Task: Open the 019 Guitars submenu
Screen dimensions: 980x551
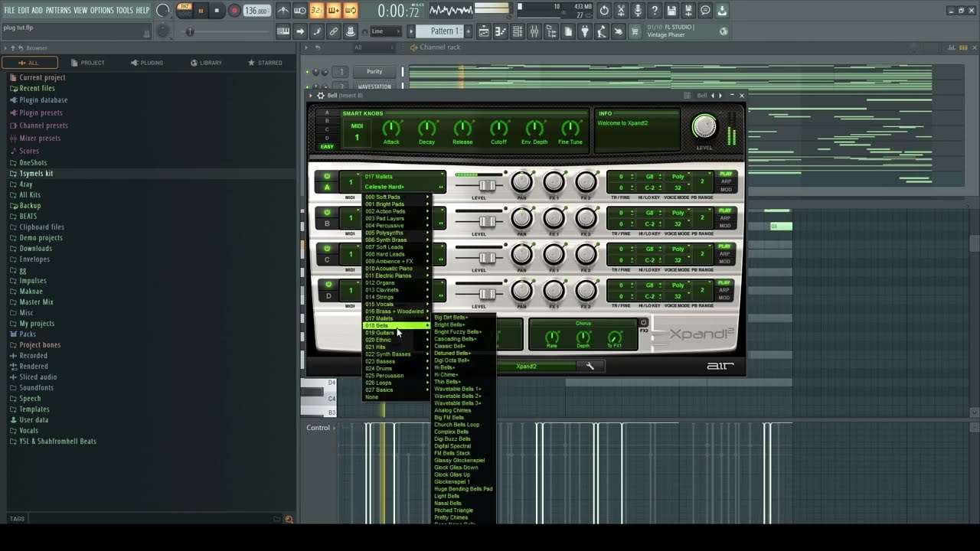Action: tap(397, 332)
